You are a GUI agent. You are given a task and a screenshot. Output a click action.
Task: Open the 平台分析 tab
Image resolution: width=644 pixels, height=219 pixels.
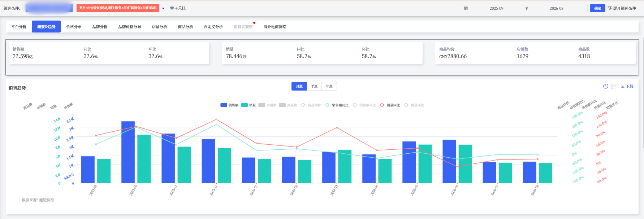tap(19, 27)
